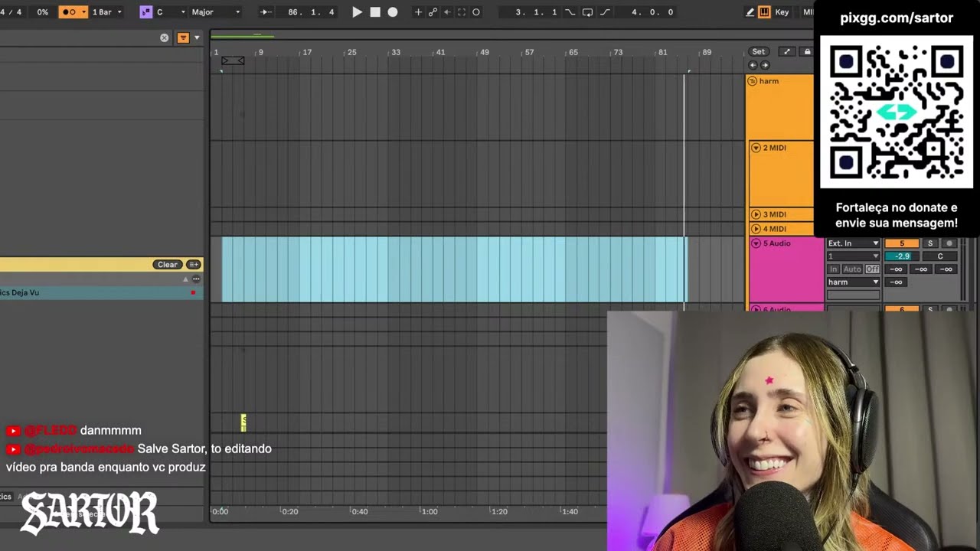Image resolution: width=980 pixels, height=551 pixels.
Task: Click the add-to-collection list icon
Action: (194, 265)
